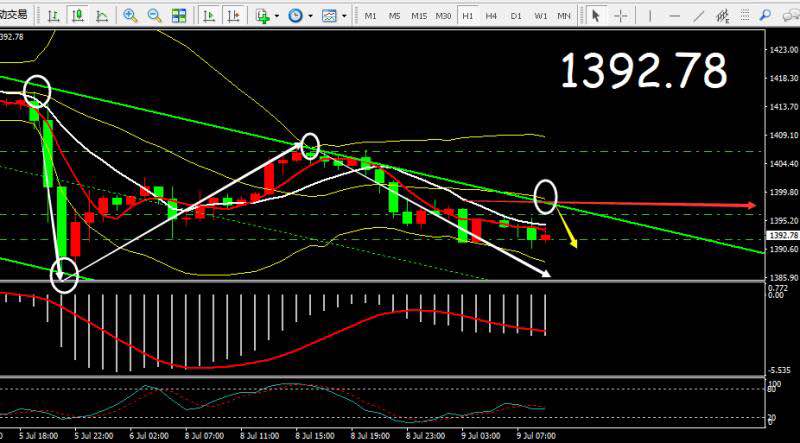The width and height of the screenshot is (800, 443).
Task: Change chart to D1 daily timeframe
Action: click(516, 16)
